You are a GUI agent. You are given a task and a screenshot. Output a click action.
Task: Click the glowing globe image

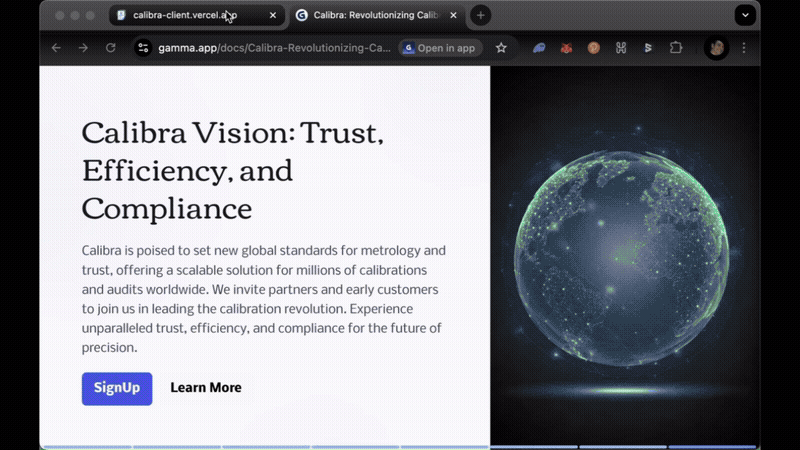622,258
